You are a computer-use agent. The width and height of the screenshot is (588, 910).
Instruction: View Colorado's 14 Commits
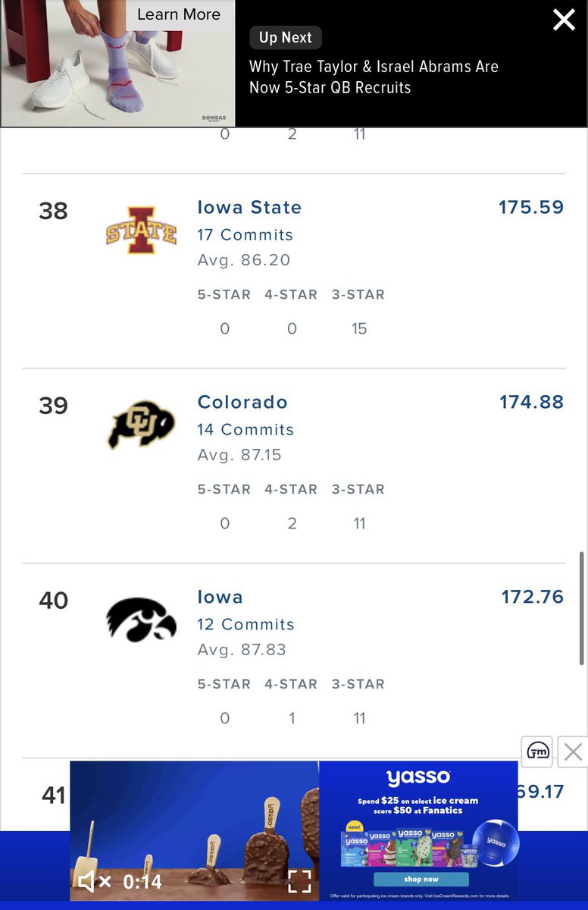pyautogui.click(x=246, y=430)
